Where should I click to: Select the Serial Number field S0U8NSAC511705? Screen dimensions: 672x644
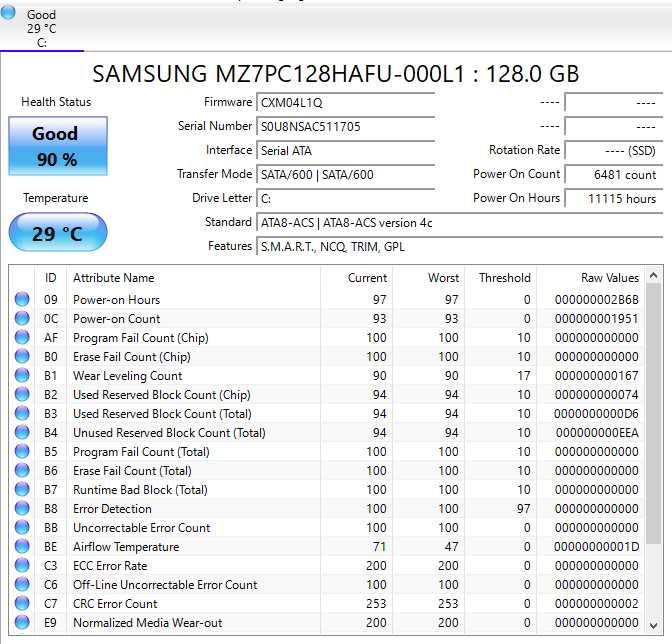[345, 127]
